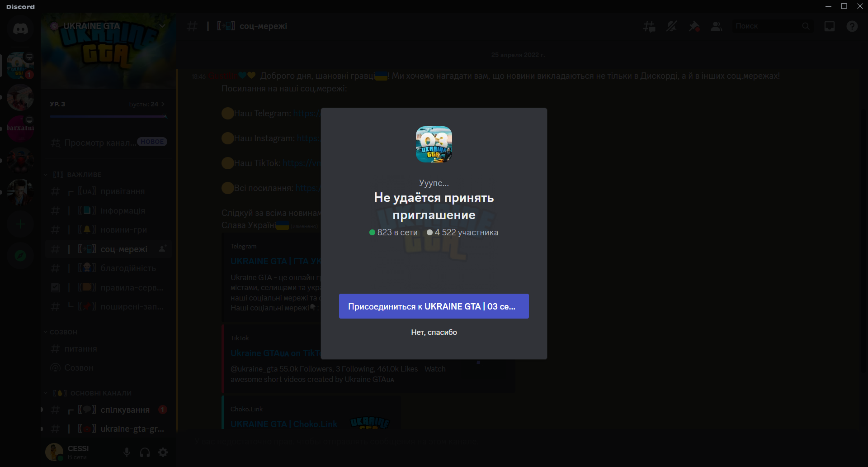Open Explore Discoverable Servers compass icon
The width and height of the screenshot is (868, 467).
click(20, 256)
